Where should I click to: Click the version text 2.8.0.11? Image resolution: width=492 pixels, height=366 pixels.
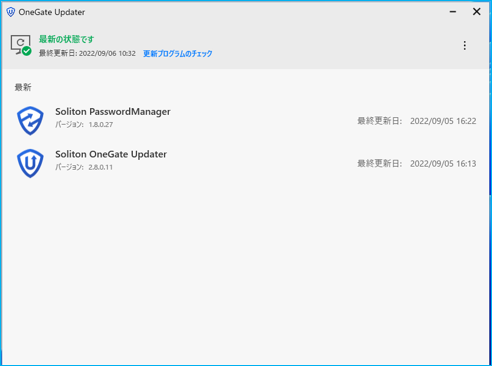click(100, 167)
